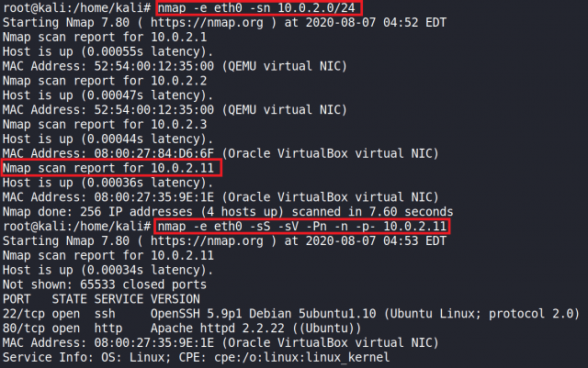Click the red-boxed scan report for 10.0.2.11
588x368 pixels.
tap(111, 168)
